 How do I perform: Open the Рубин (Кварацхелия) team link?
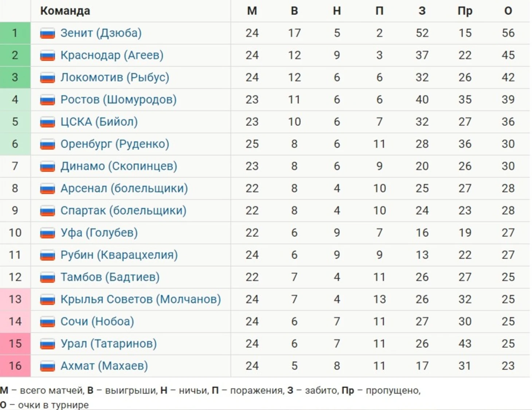point(119,255)
